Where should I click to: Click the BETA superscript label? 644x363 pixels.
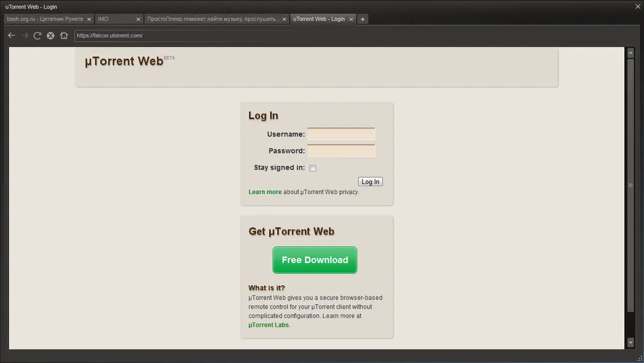click(x=169, y=58)
